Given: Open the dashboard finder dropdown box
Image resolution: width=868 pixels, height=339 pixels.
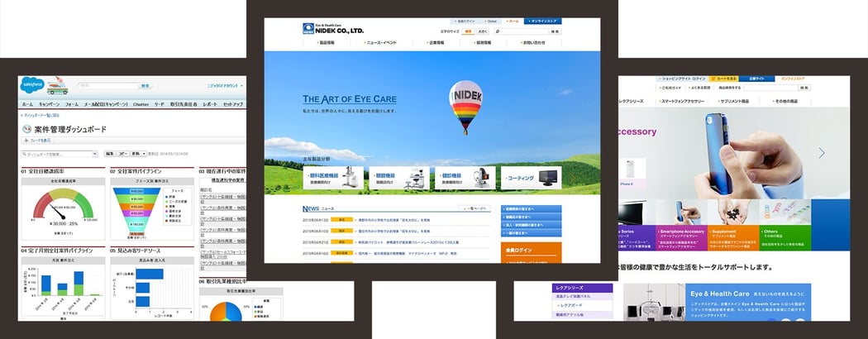Looking at the screenshot, I should [60, 154].
